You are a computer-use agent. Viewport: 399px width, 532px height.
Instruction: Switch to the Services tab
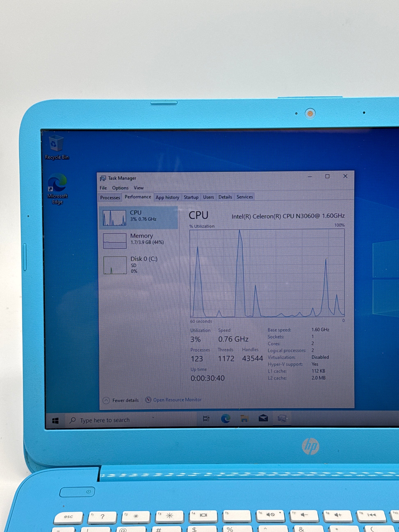(x=245, y=197)
